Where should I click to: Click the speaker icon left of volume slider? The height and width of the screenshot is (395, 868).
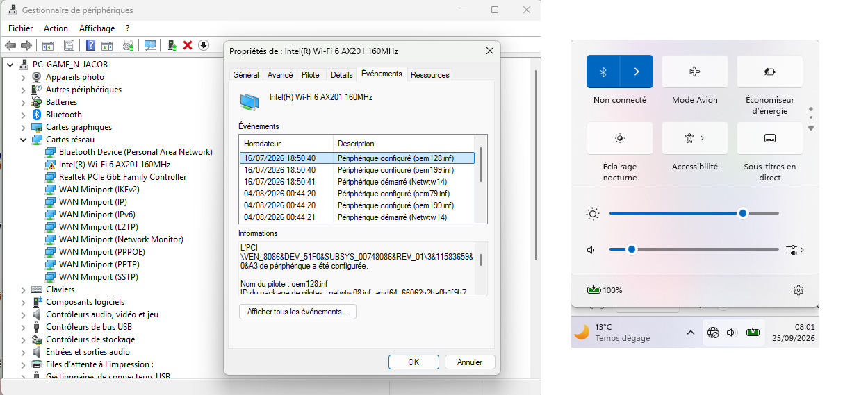pyautogui.click(x=591, y=250)
